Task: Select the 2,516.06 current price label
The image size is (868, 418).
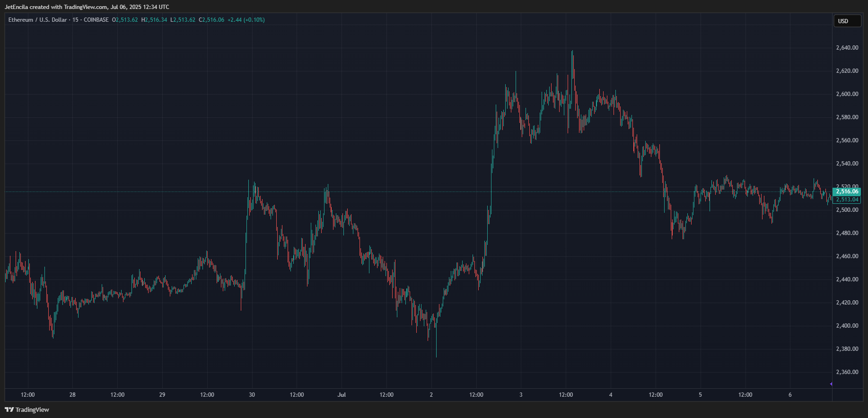Action: pos(846,192)
